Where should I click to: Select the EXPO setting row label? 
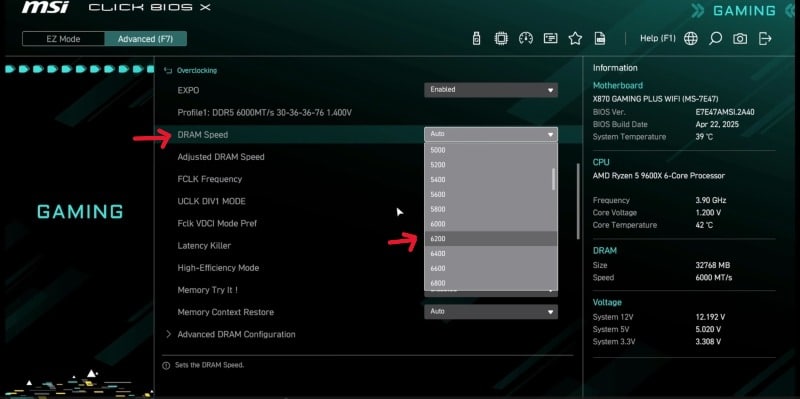(188, 90)
